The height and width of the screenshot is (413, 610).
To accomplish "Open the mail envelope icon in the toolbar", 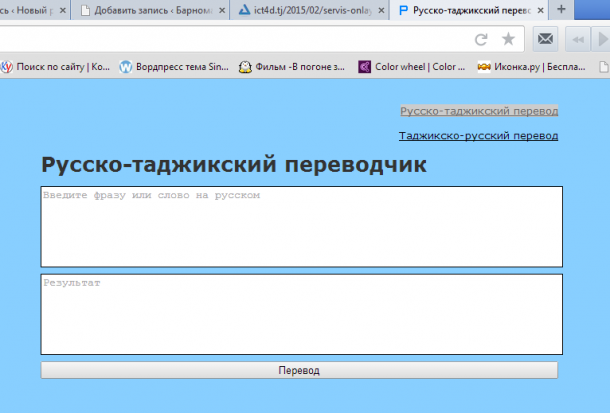I will pos(544,39).
